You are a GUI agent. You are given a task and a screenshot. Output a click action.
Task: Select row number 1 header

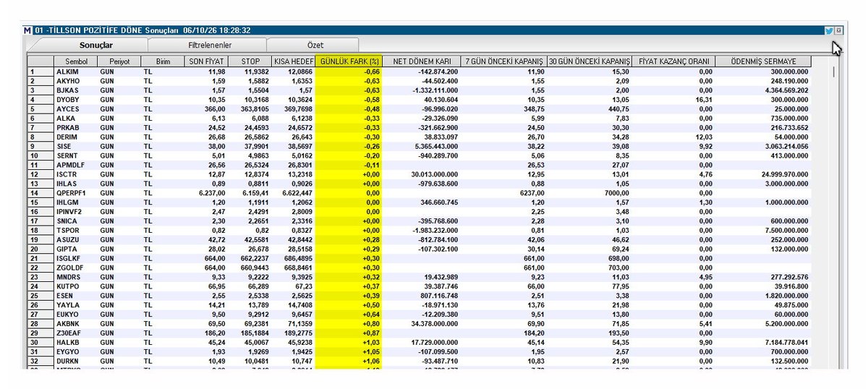coord(41,72)
